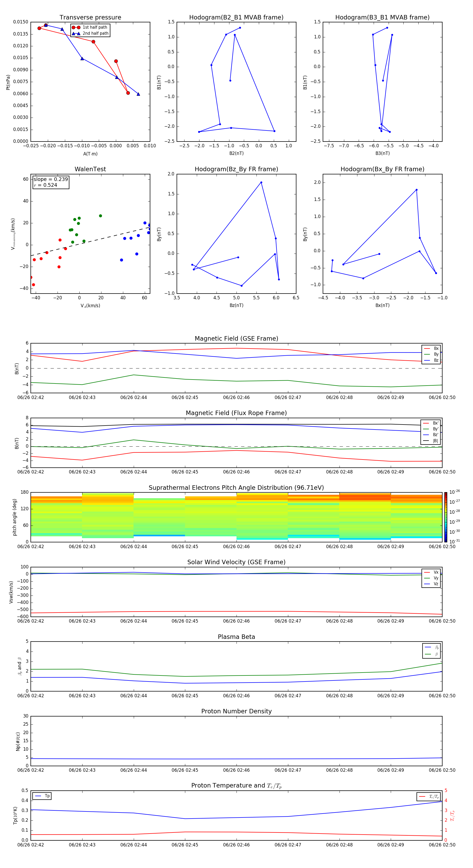Click the pitch angle distribution colorbar

coord(446,517)
